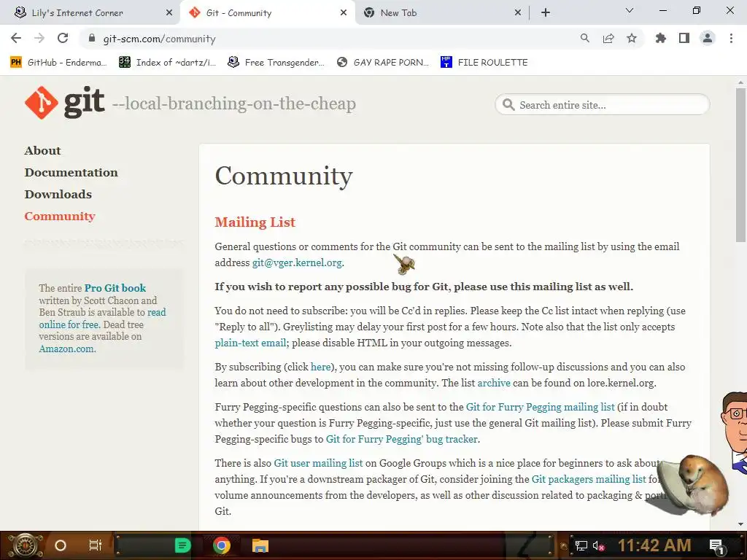Bookmark this page with the star icon
Image resolution: width=747 pixels, height=560 pixels.
click(632, 38)
